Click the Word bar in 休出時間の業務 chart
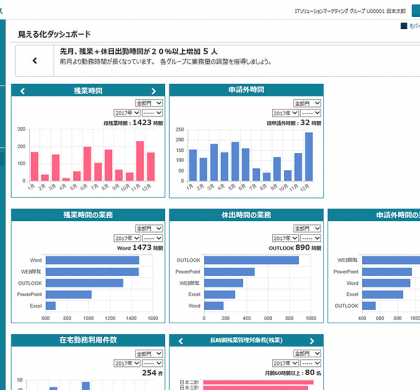The width and height of the screenshot is (420, 390). (214, 306)
